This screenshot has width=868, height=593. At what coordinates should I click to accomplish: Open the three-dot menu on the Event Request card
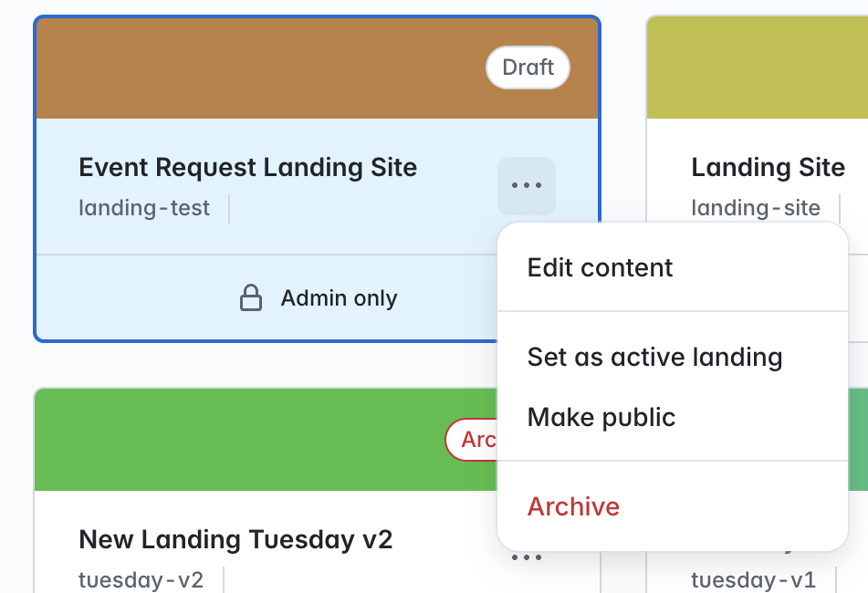527,186
